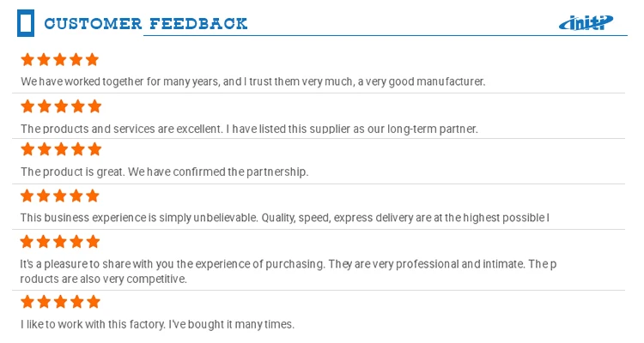
Task: Click the review about professional purchasing experience
Action: point(288,271)
